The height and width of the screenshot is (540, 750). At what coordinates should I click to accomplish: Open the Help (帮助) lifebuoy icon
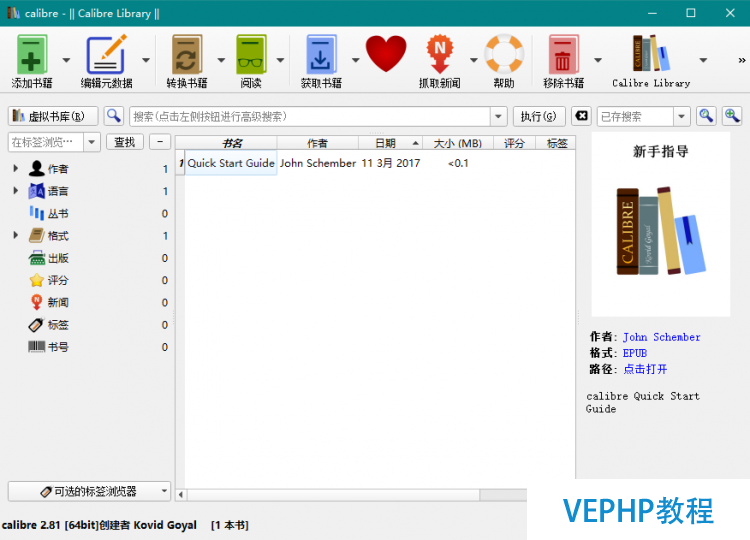(x=504, y=54)
